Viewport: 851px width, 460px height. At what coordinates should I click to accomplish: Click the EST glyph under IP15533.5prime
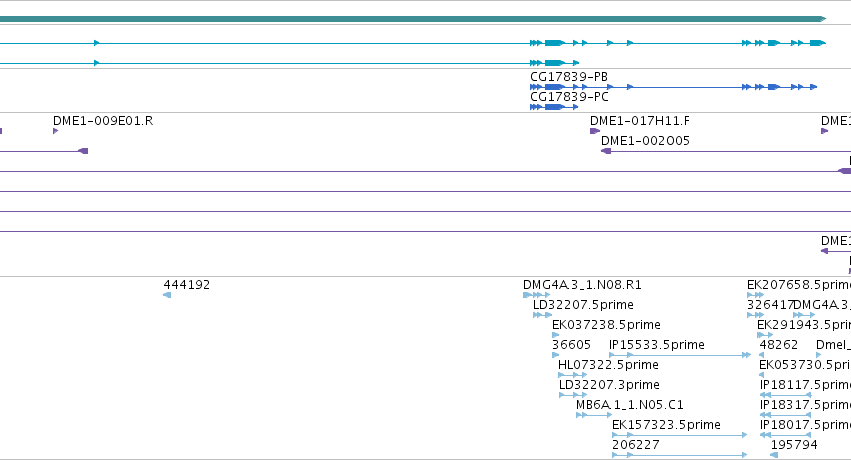click(680, 355)
